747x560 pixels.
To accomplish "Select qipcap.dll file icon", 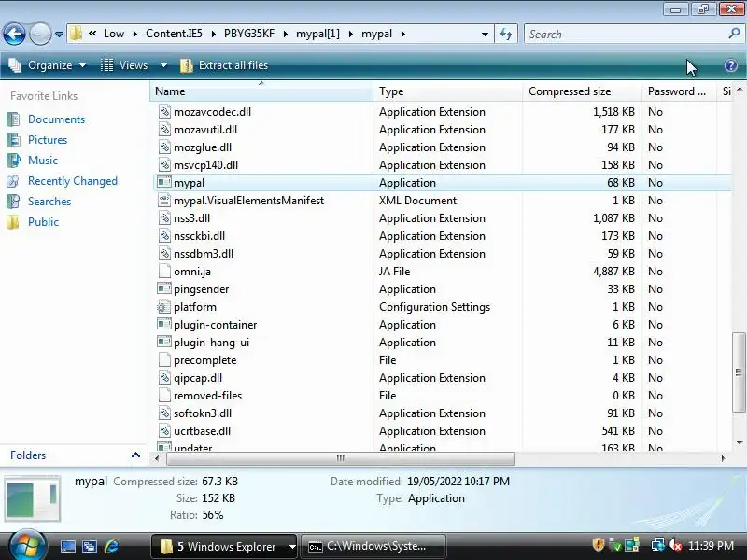I will (x=164, y=378).
